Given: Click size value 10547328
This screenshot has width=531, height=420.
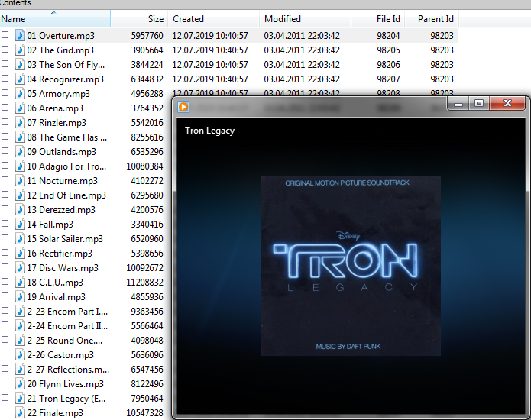Looking at the screenshot, I should pos(144,413).
